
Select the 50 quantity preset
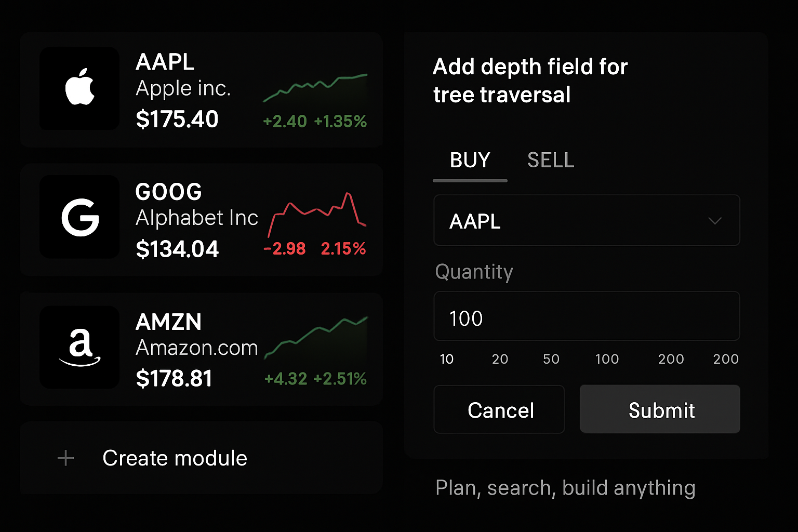point(551,359)
